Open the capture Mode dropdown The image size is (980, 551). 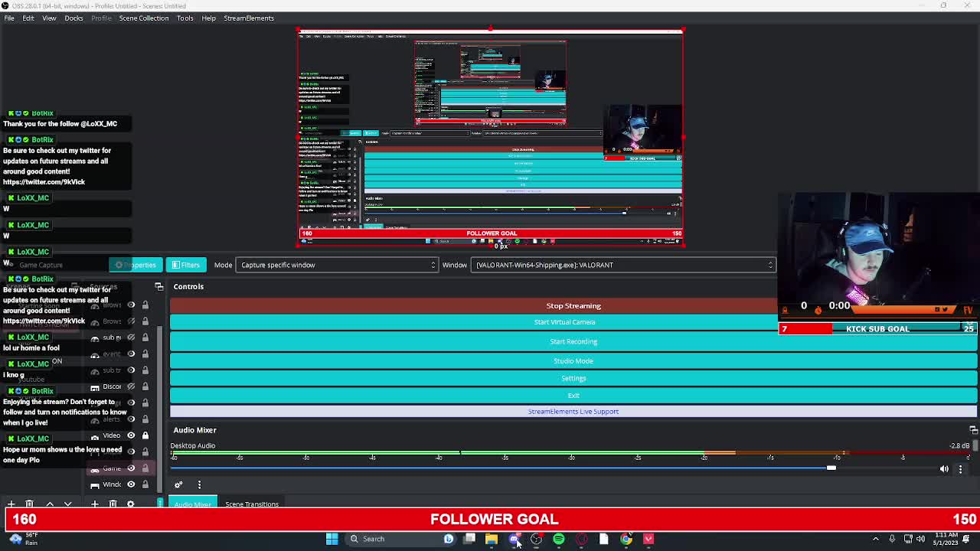[337, 265]
